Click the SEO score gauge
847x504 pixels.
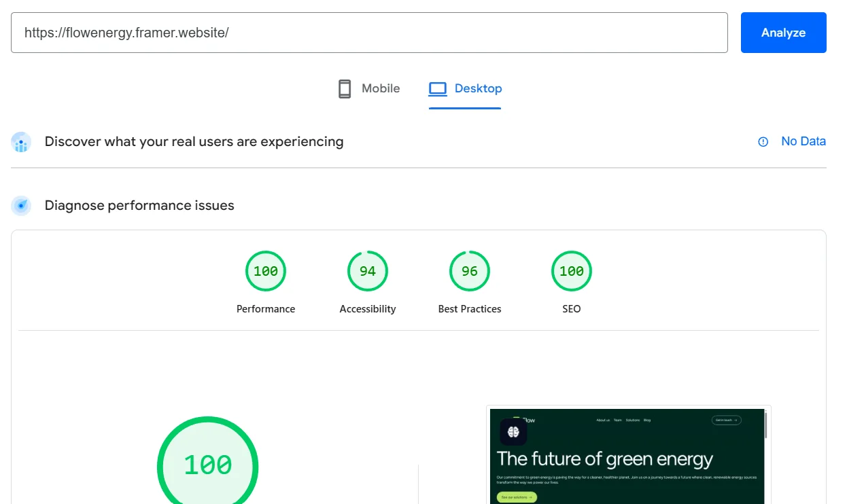(572, 271)
